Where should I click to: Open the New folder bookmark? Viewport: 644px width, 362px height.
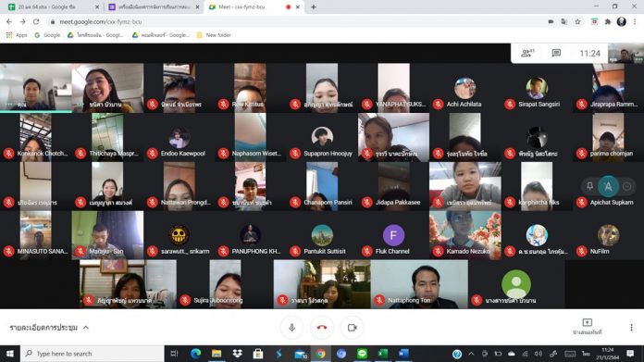click(x=214, y=35)
